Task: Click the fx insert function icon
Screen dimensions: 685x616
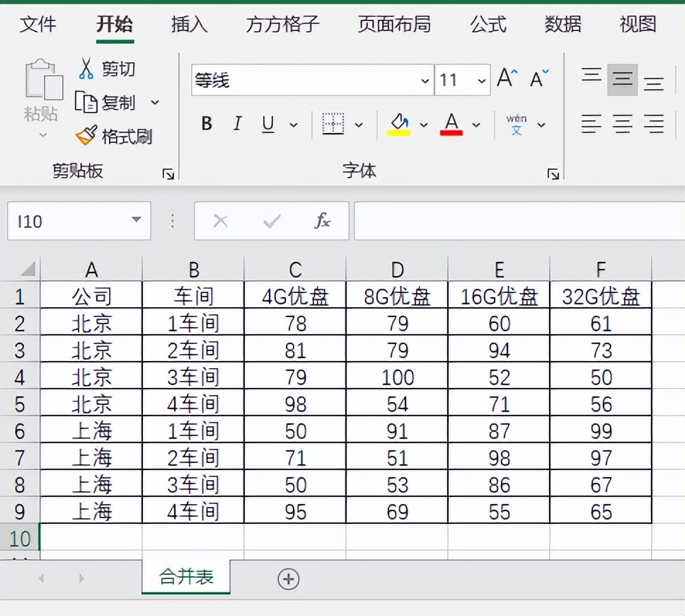Action: [322, 221]
